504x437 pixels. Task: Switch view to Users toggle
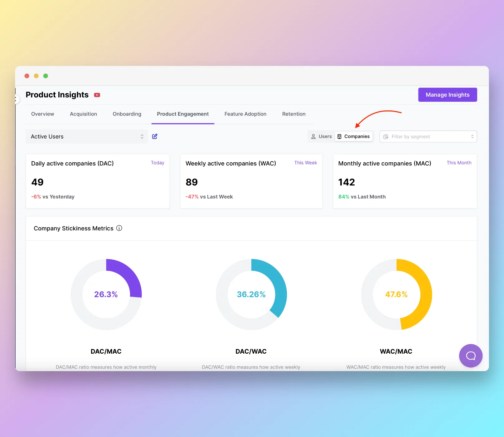click(322, 136)
